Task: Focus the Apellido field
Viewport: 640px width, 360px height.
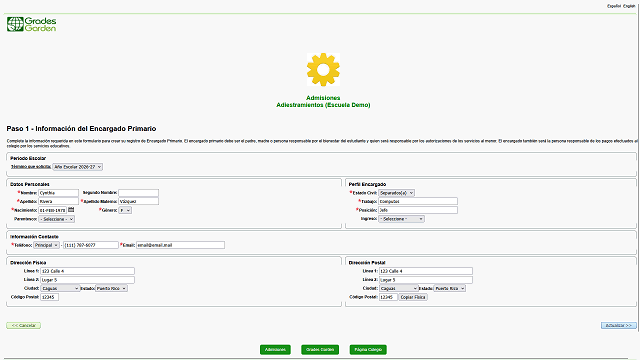Action: [59, 202]
